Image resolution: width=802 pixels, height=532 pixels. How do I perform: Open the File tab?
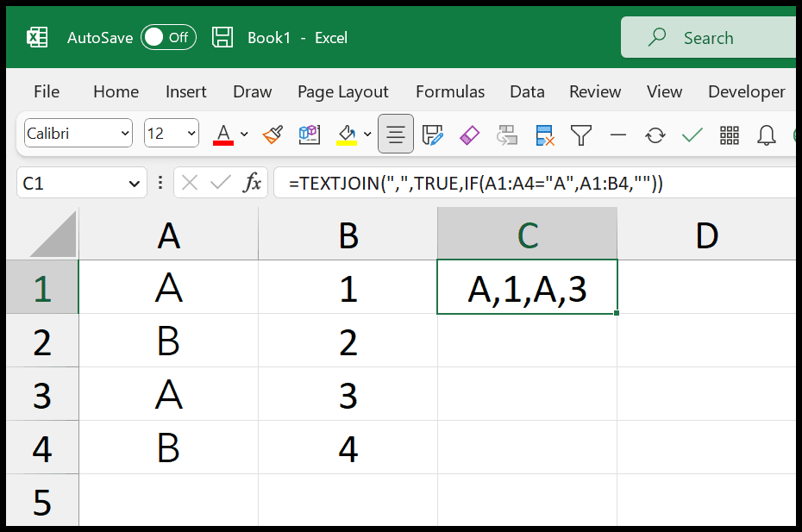tap(47, 91)
